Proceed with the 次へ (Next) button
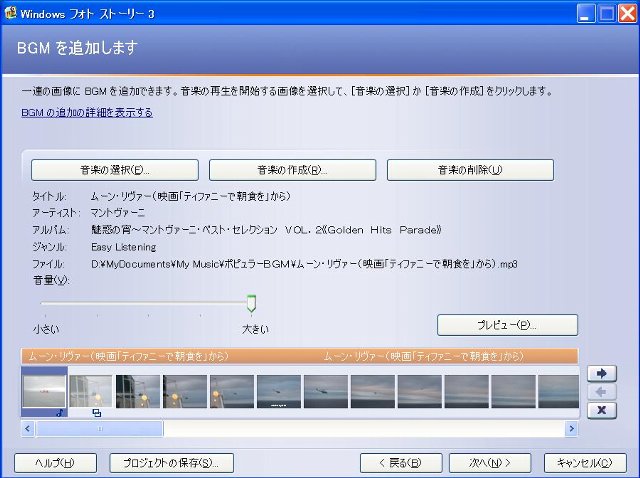Screen dimensions: 640x478 (x=490, y=463)
